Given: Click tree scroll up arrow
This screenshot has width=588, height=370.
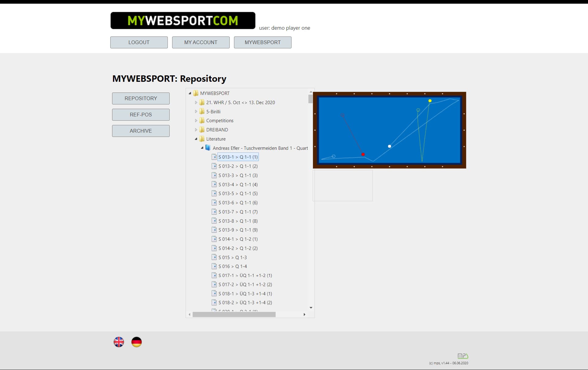Looking at the screenshot, I should pyautogui.click(x=311, y=92).
